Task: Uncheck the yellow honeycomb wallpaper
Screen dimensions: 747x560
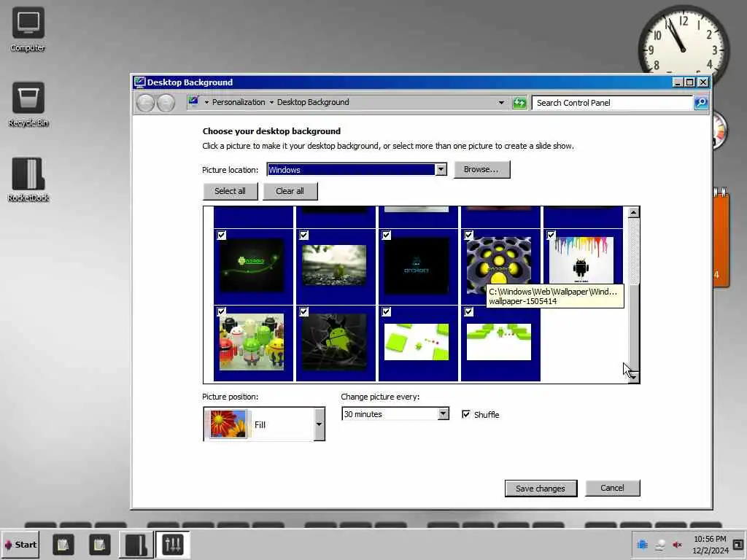Action: 469,236
